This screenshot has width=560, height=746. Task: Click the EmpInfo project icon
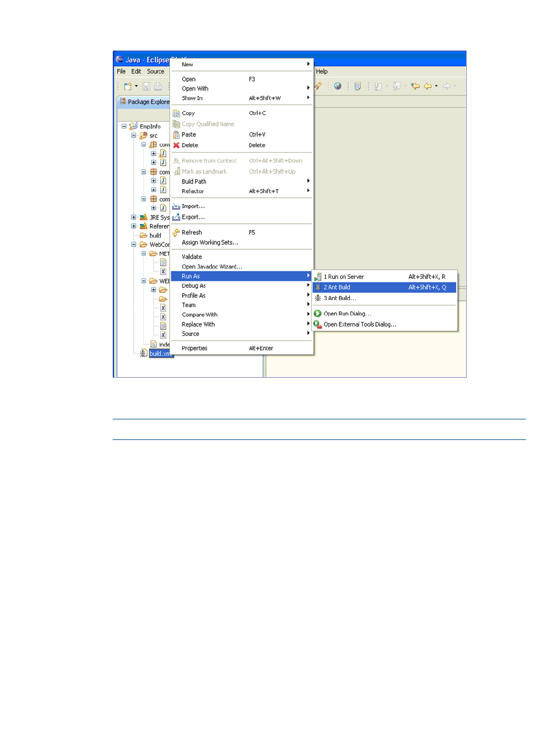coord(133,126)
